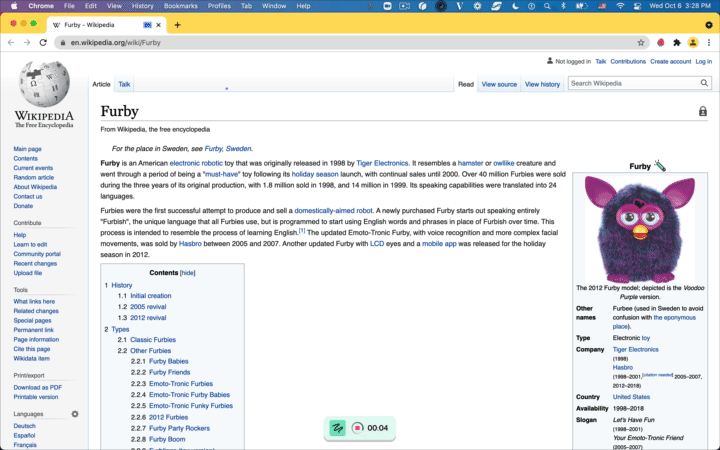This screenshot has height=450, width=720.
Task: Hide the Contents table
Action: (187, 272)
